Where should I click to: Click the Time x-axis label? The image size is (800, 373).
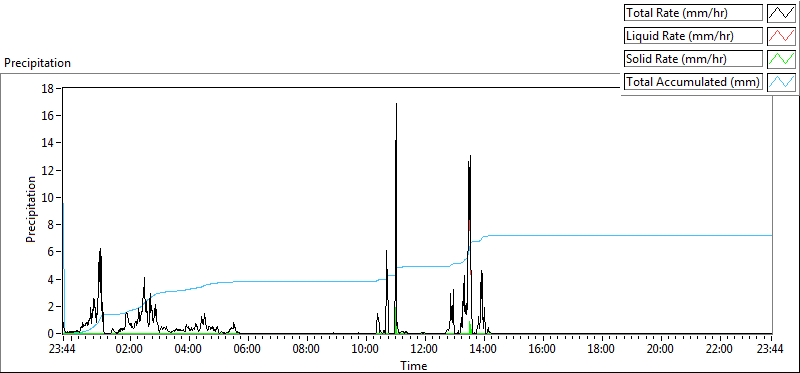pyautogui.click(x=414, y=365)
